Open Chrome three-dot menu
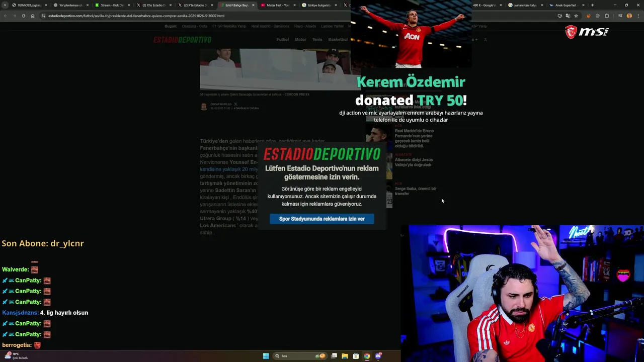644x362 pixels. 638,16
